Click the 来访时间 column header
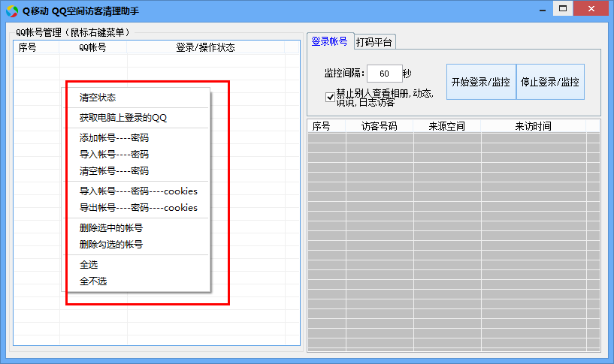 [x=534, y=126]
